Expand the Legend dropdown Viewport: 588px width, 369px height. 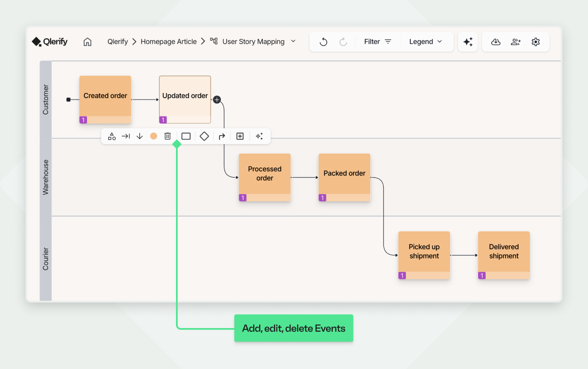[x=426, y=42]
